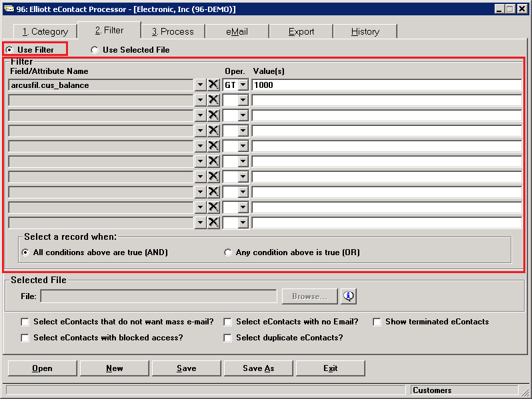Click the X clear icon in the sixth filter row

(213, 161)
